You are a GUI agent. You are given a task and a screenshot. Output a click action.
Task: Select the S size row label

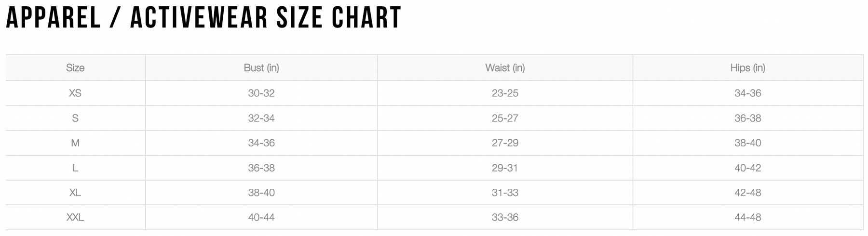coord(75,118)
